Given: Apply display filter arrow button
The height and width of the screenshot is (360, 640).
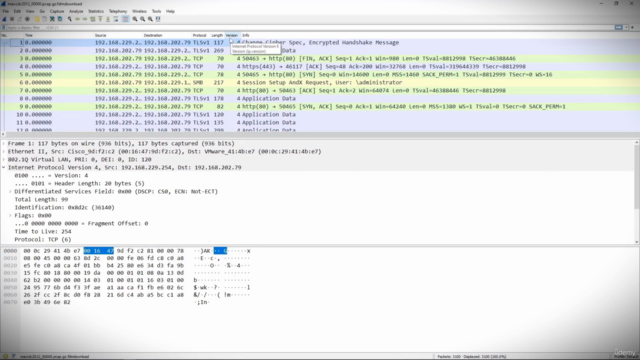Looking at the screenshot, I should (618, 27).
